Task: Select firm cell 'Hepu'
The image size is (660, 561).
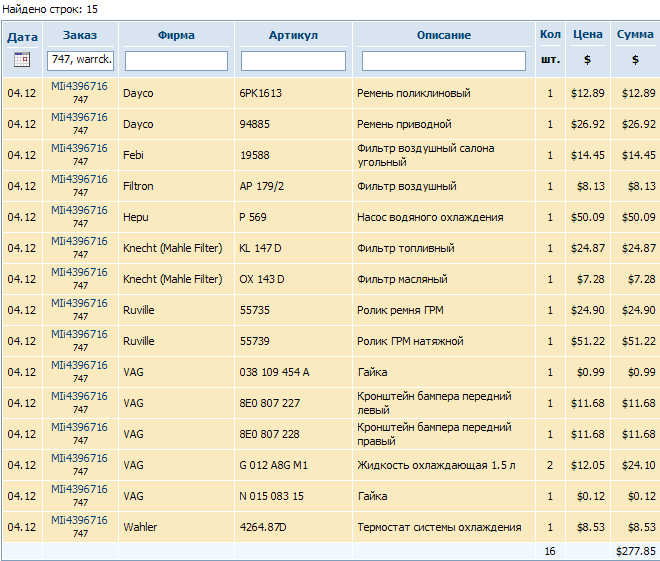Action: 136,217
